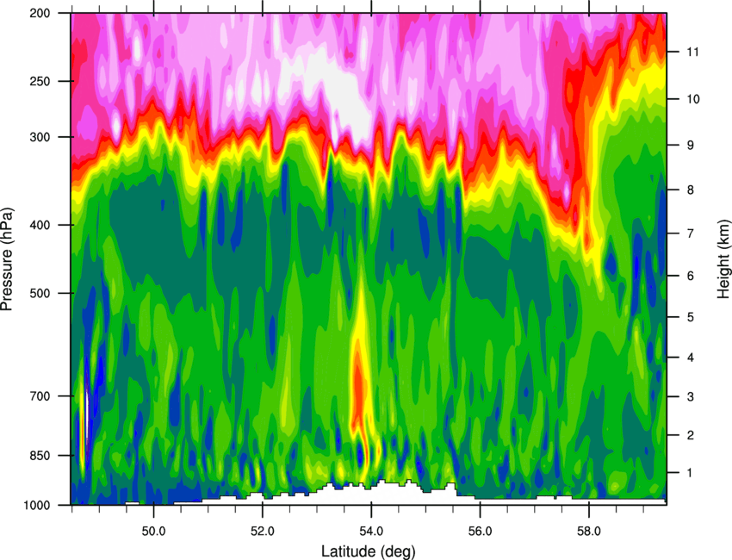
Task: Click the 1 km height label
Action: [691, 473]
